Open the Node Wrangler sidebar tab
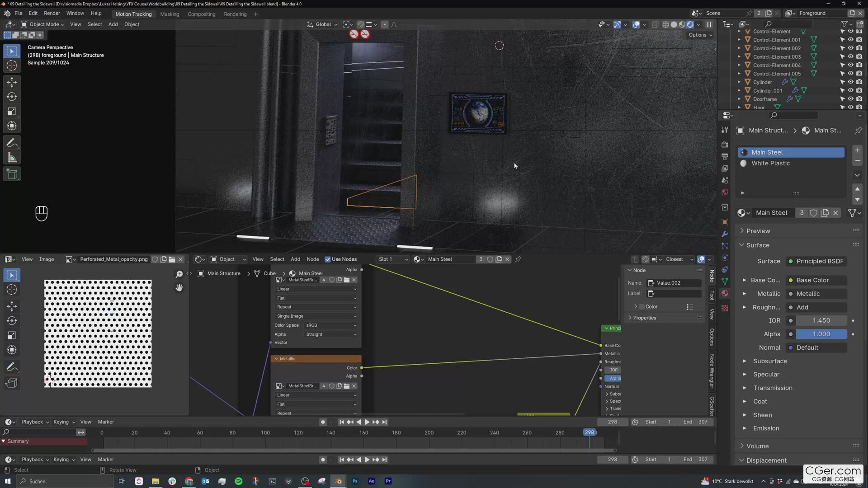Image resolution: width=868 pixels, height=488 pixels. pos(712,371)
